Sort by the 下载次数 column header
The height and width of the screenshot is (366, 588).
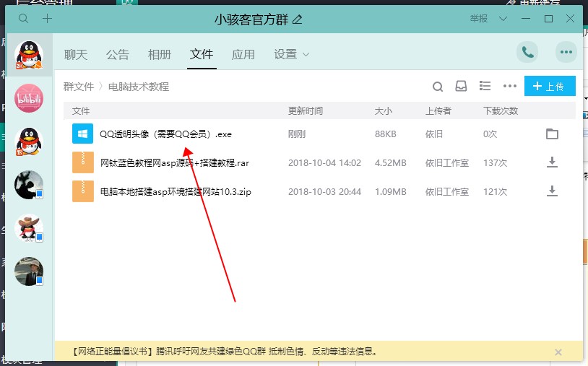pyautogui.click(x=501, y=111)
